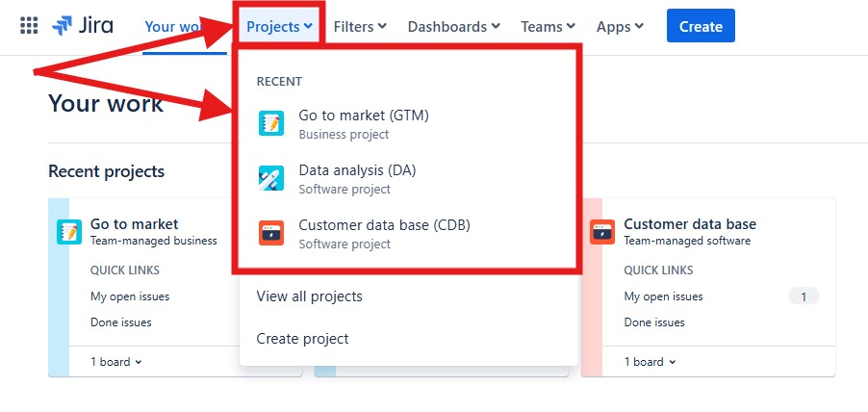Expand the Teams menu
868x412 pixels.
[548, 26]
